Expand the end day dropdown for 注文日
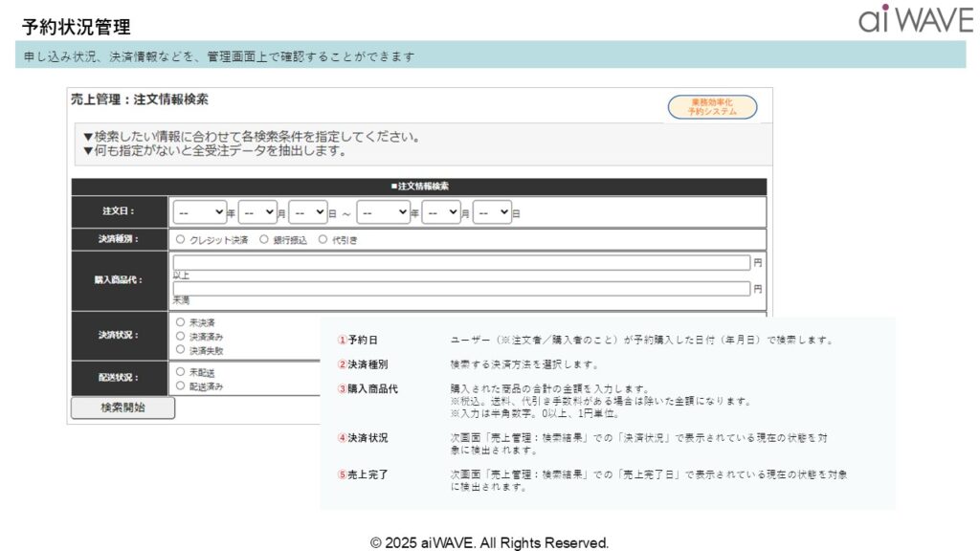This screenshot has width=980, height=551. tap(492, 212)
